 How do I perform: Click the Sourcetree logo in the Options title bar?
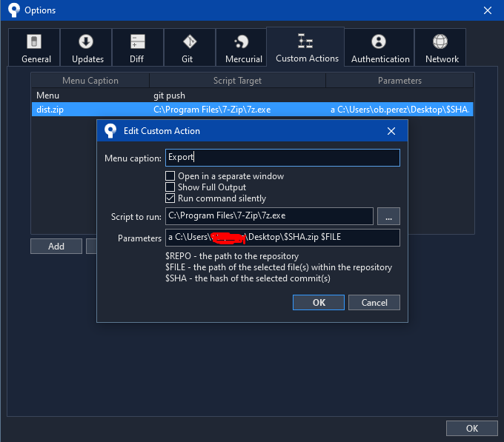coord(14,10)
